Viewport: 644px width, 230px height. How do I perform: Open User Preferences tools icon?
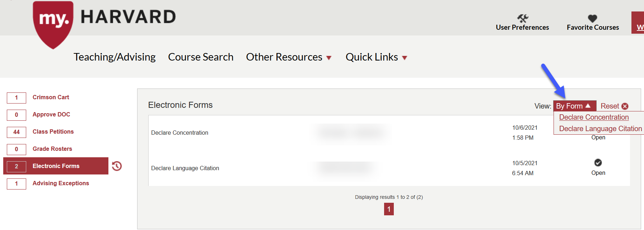(522, 18)
